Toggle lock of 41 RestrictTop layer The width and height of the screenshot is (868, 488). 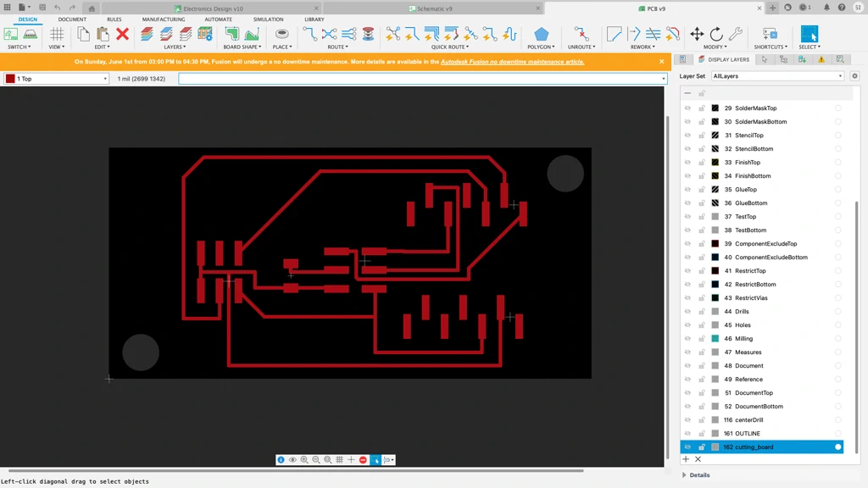pyautogui.click(x=701, y=270)
